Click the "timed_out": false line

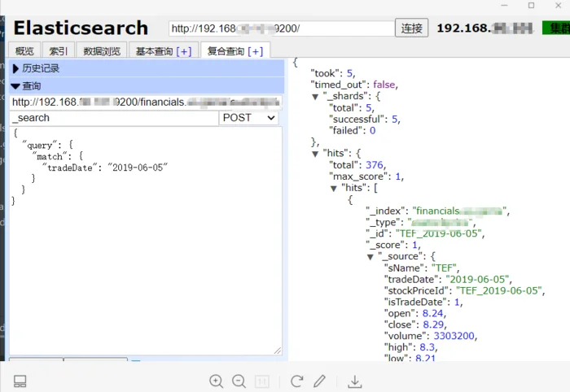click(354, 85)
